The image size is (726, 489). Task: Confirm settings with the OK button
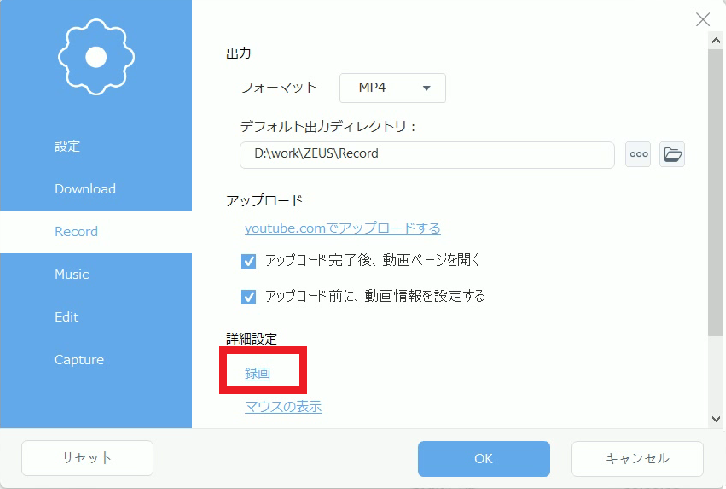[484, 458]
